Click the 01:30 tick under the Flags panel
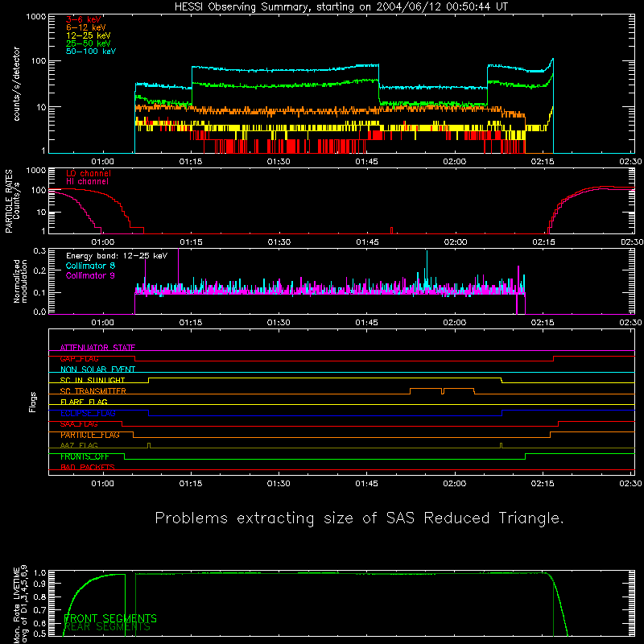Viewport: 644px width, 644px height. pos(279,484)
